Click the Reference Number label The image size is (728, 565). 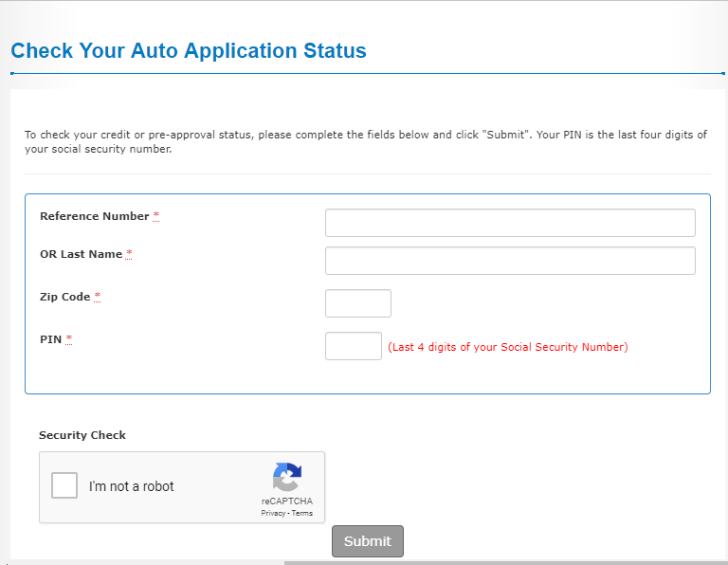(94, 216)
